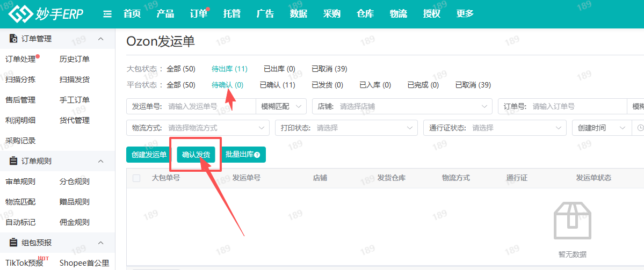644x270 pixels.
Task: Filter 平台状态 by 已完成 (0)
Action: pos(423,85)
